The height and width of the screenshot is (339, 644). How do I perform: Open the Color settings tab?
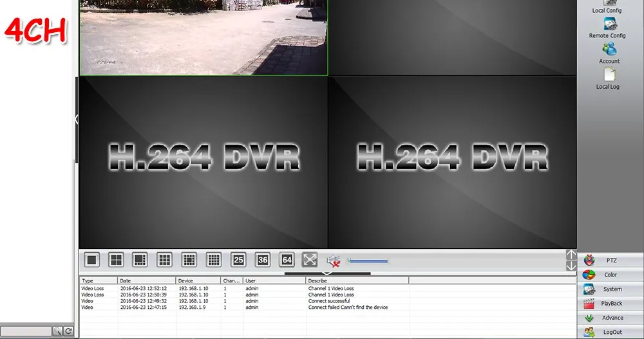pos(611,275)
